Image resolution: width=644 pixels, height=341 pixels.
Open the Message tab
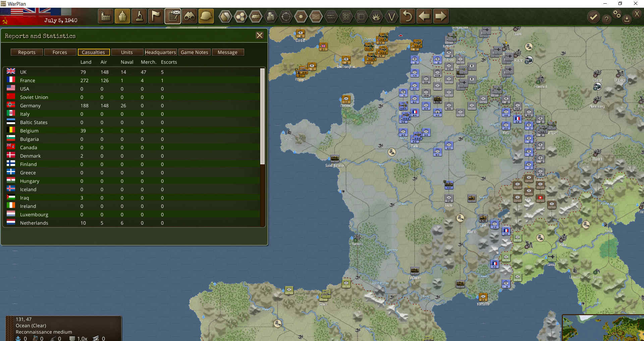(x=227, y=52)
